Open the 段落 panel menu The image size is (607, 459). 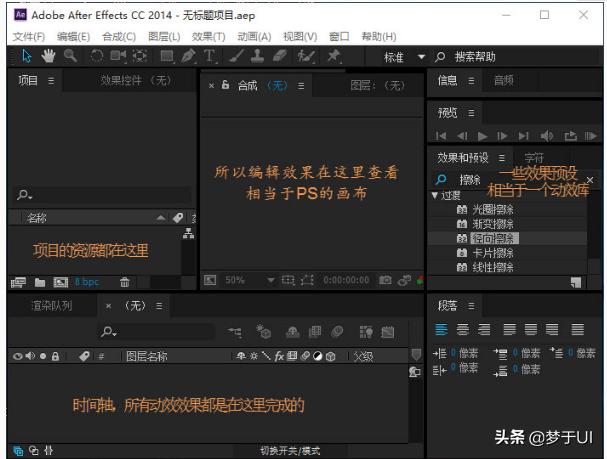tap(471, 306)
